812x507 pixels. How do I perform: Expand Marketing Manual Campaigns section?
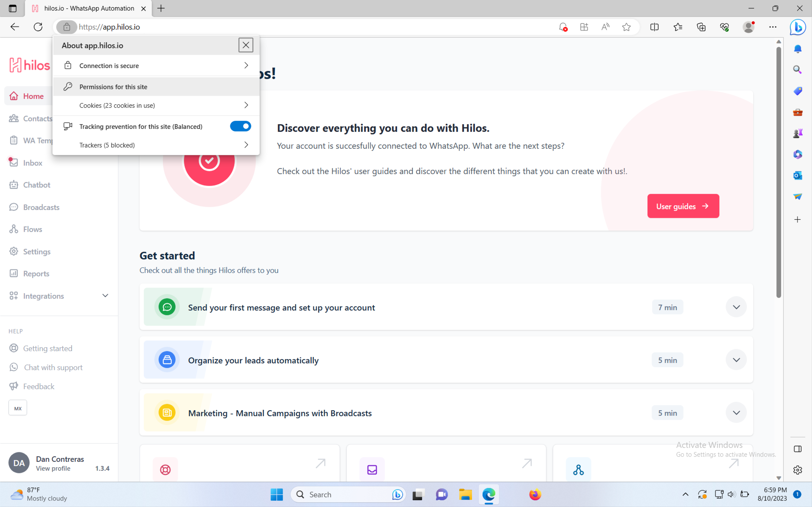[x=736, y=413]
